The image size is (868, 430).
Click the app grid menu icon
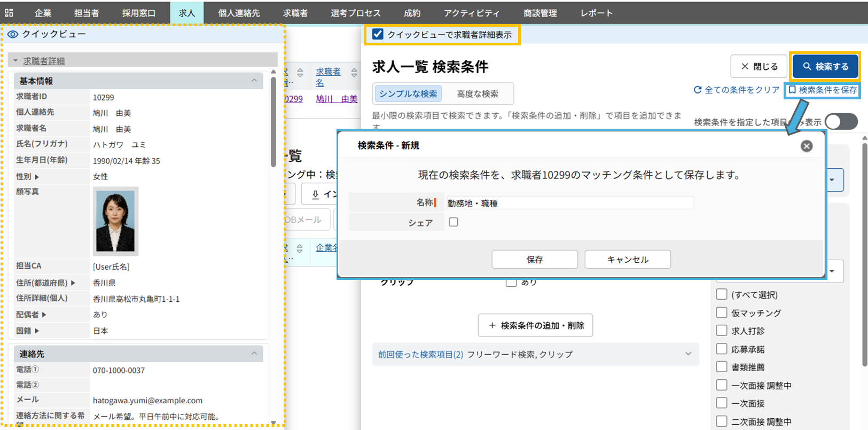tap(9, 13)
